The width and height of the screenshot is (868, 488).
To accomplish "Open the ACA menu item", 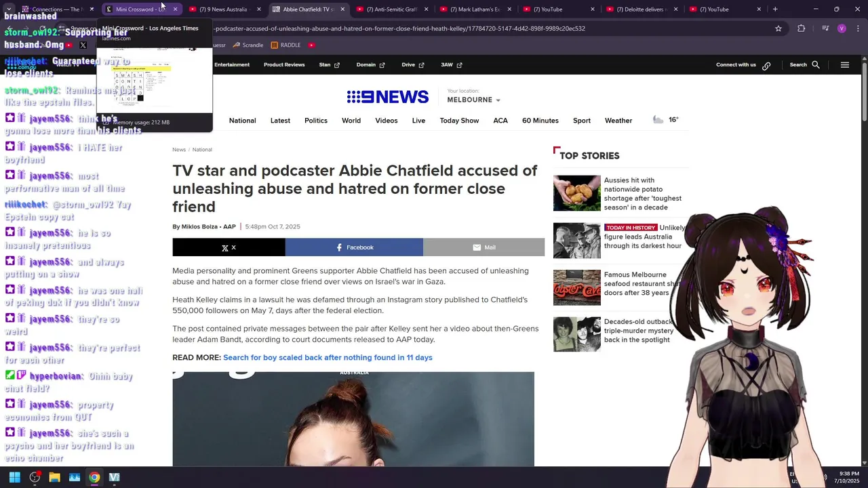I will (500, 121).
